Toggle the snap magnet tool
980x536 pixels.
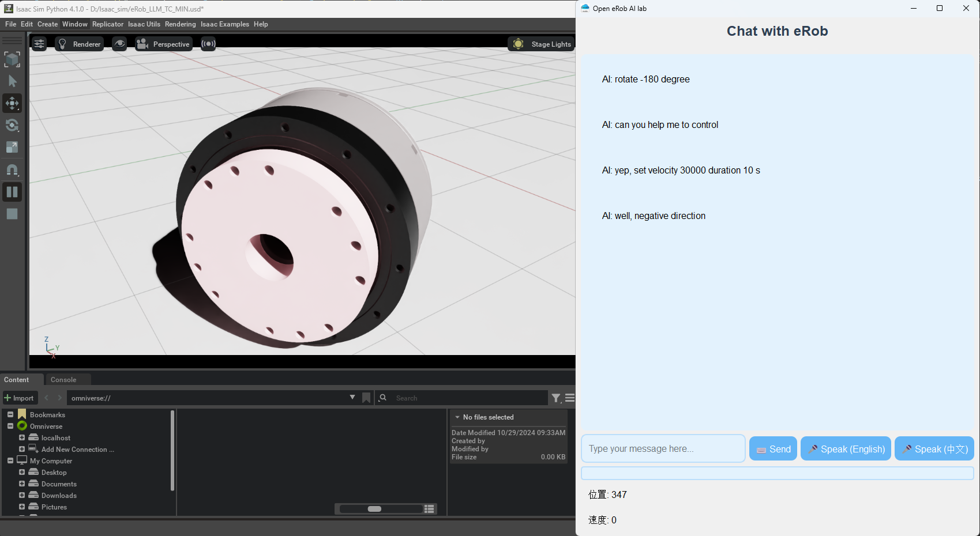(12, 170)
